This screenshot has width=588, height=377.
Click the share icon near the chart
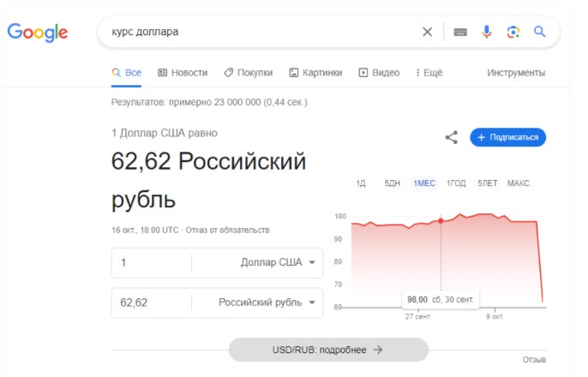point(452,138)
